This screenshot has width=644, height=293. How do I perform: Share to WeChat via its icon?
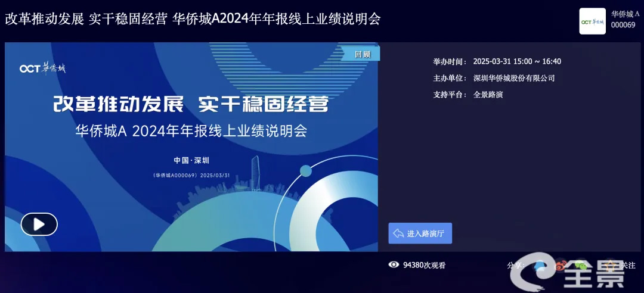tap(580, 266)
